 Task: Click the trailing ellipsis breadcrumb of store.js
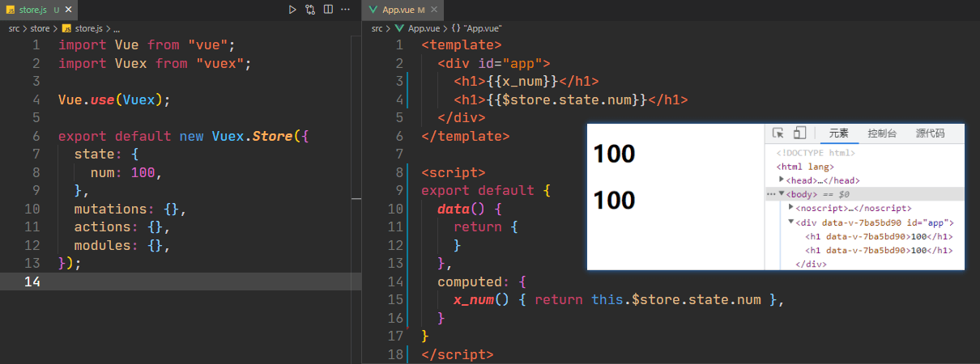click(117, 29)
